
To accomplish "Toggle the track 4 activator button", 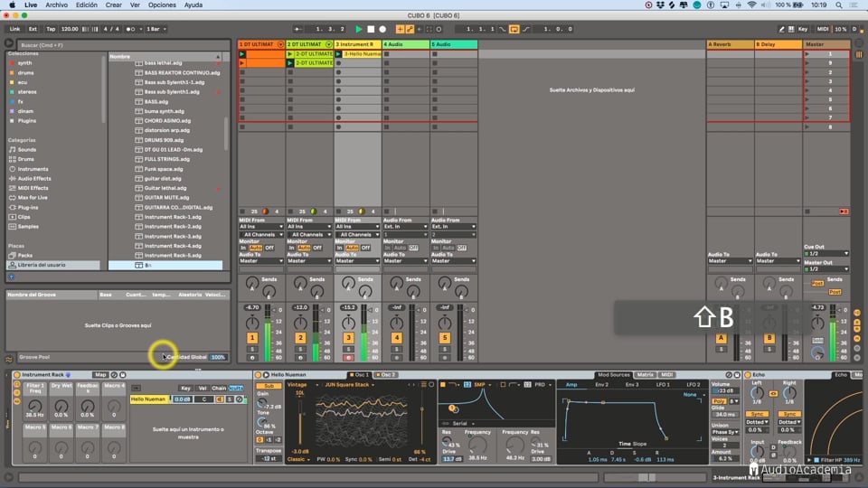I will (396, 337).
